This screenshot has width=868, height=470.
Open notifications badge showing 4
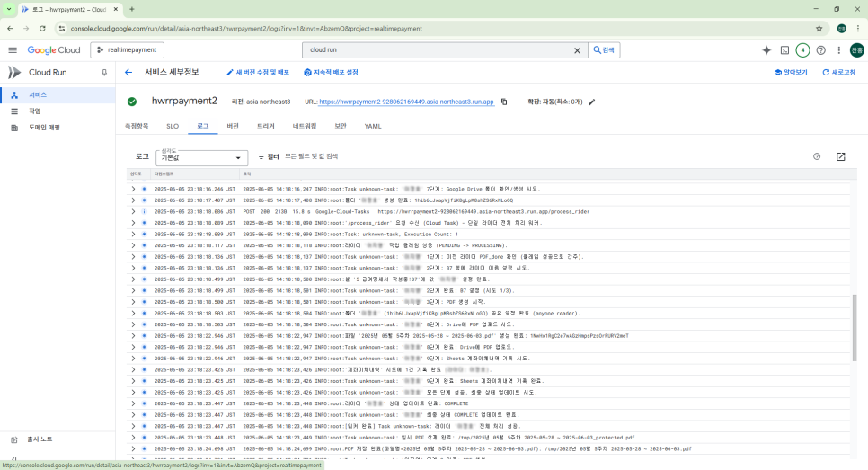click(802, 50)
